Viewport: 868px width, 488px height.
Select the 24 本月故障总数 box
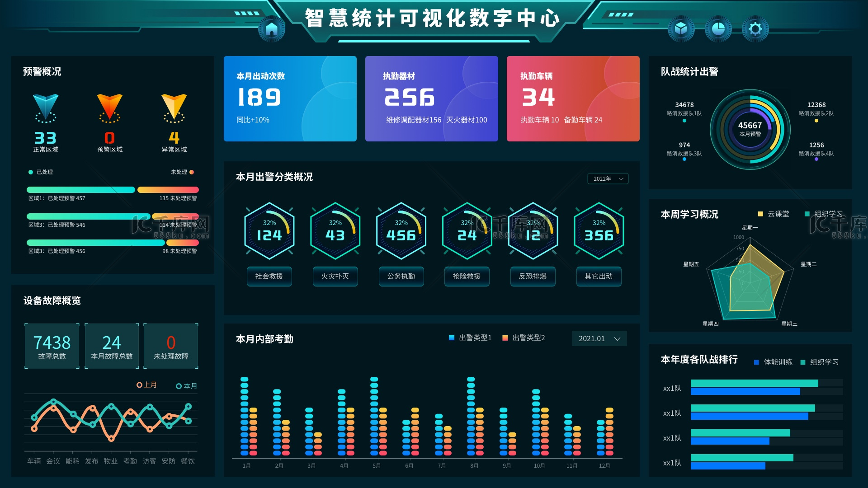coord(112,346)
